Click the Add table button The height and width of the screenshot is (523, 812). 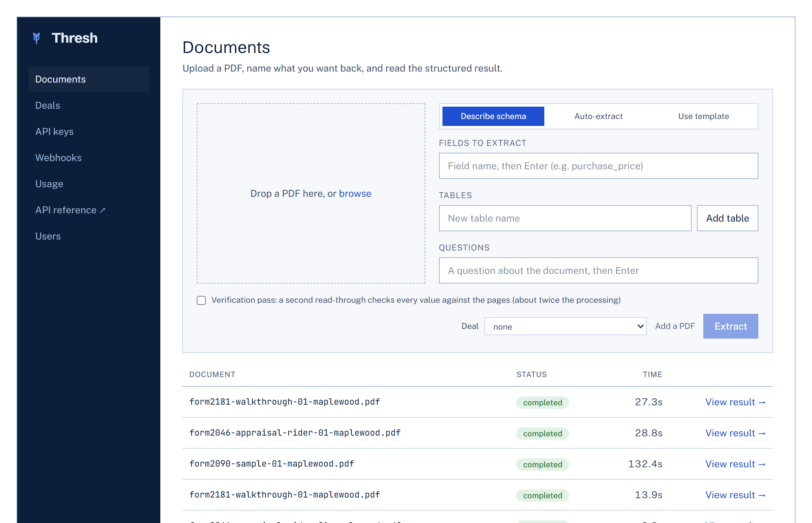point(727,218)
